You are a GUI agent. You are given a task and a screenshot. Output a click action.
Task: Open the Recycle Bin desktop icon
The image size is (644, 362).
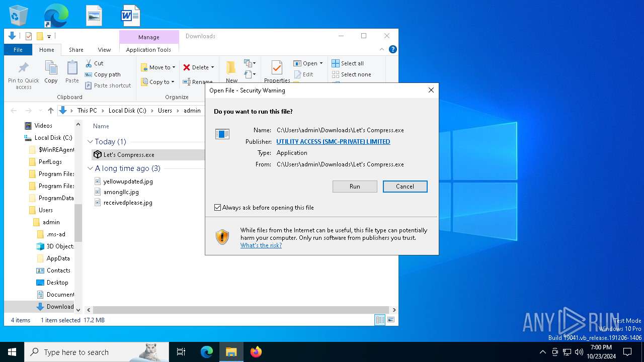(x=19, y=16)
